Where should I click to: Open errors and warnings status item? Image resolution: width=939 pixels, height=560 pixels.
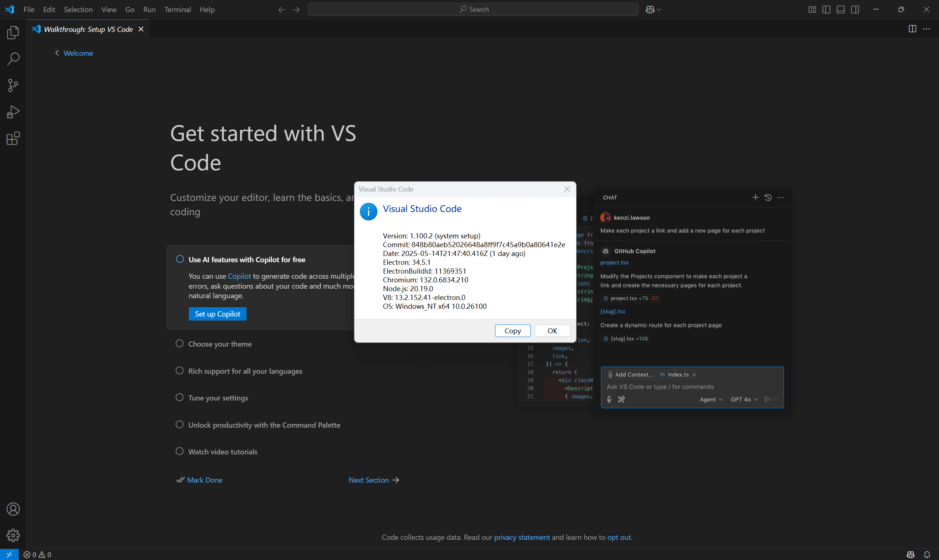(x=37, y=554)
